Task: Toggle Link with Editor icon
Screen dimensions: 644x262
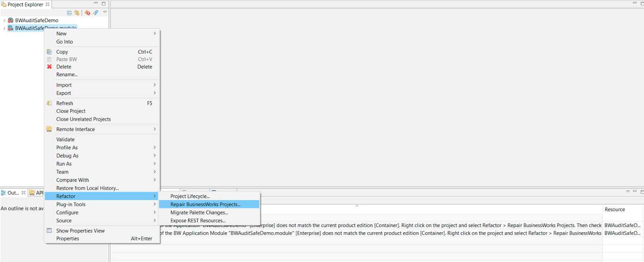Action: point(77,13)
